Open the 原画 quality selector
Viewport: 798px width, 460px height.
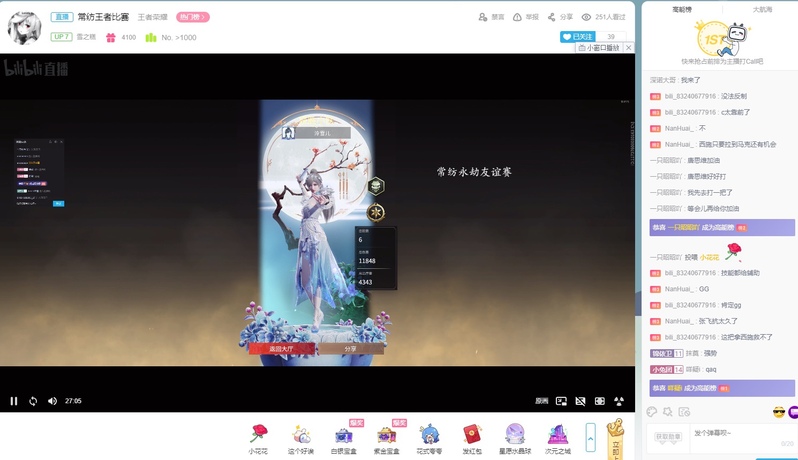(x=542, y=401)
